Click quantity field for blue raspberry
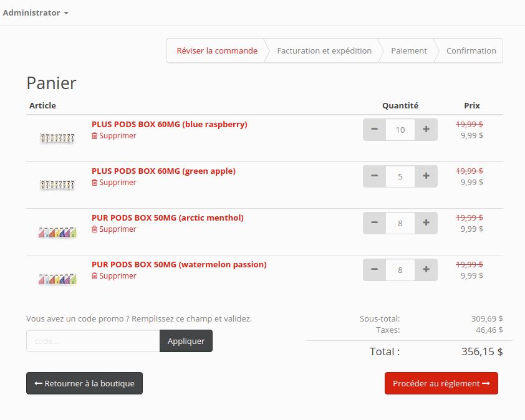The width and height of the screenshot is (525, 420). tap(400, 130)
